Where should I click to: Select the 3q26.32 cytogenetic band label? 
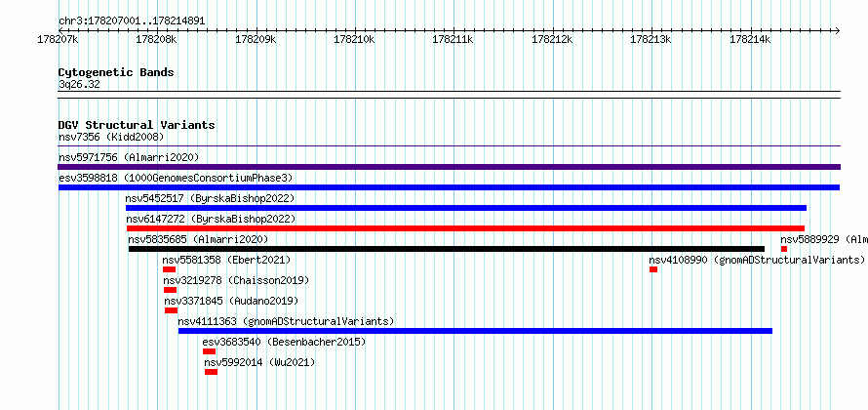click(x=79, y=85)
